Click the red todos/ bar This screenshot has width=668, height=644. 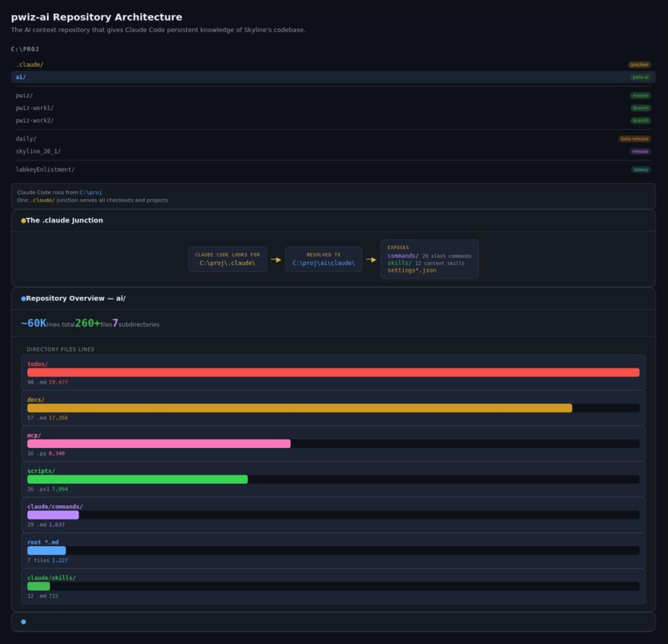333,372
